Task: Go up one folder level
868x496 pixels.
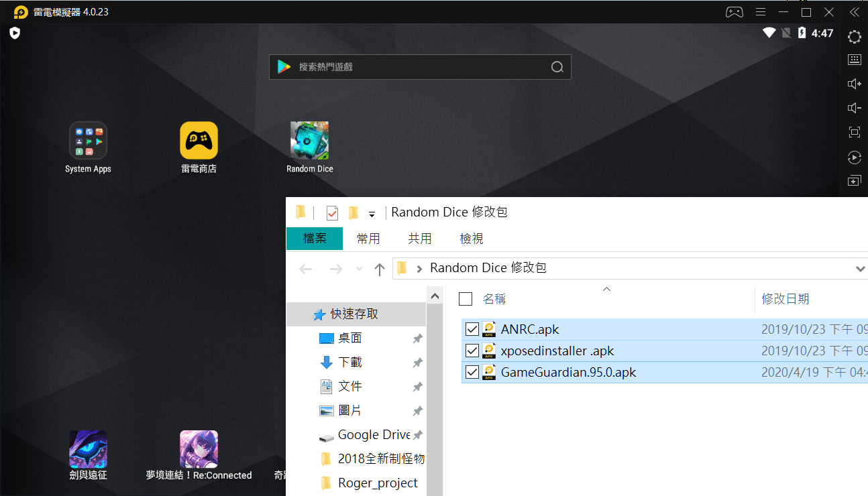Action: point(380,269)
